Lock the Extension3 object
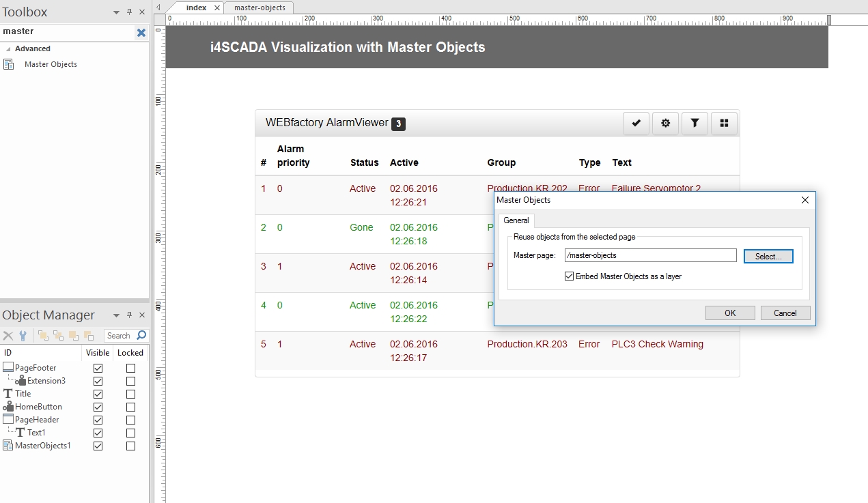This screenshot has width=868, height=503. (x=130, y=381)
